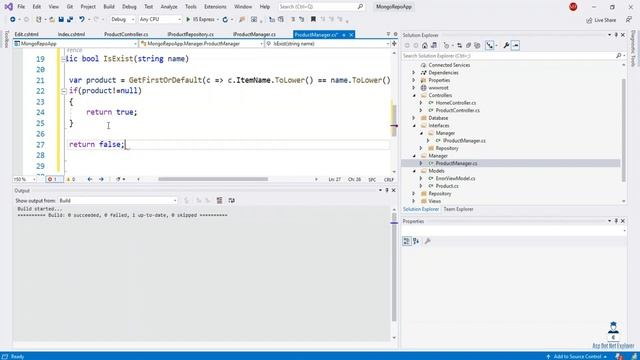Toggle the track active item tree icon
Image resolution: width=640 pixels, height=360 pixels.
489,45
